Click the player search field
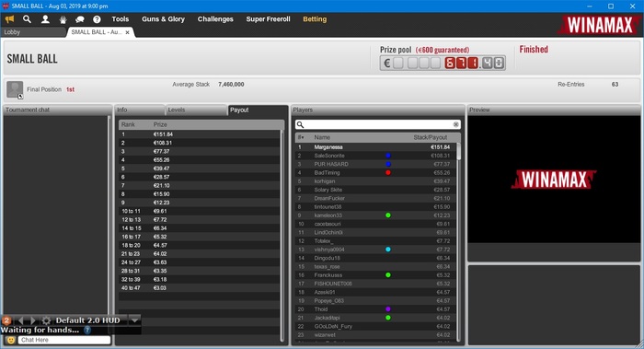 [x=378, y=124]
